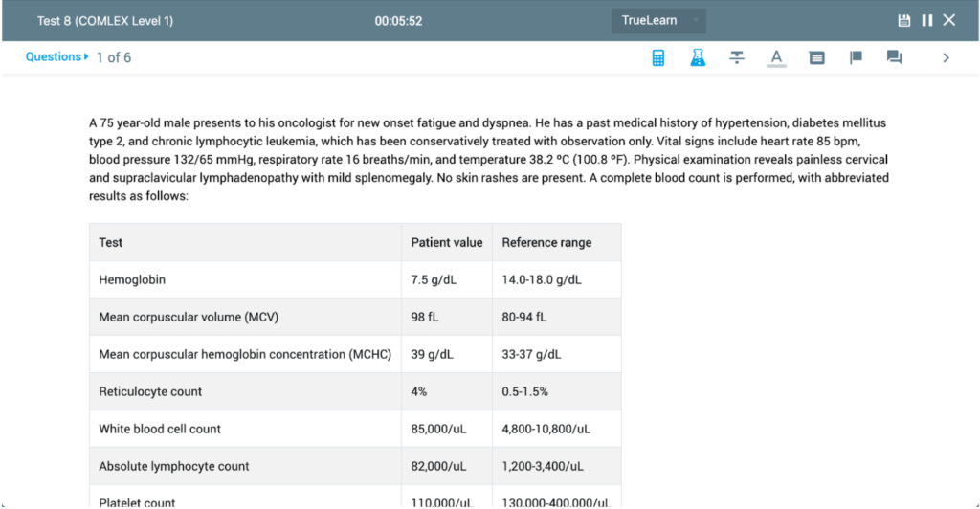Toggle the strikethrough text tool

pyautogui.click(x=737, y=58)
